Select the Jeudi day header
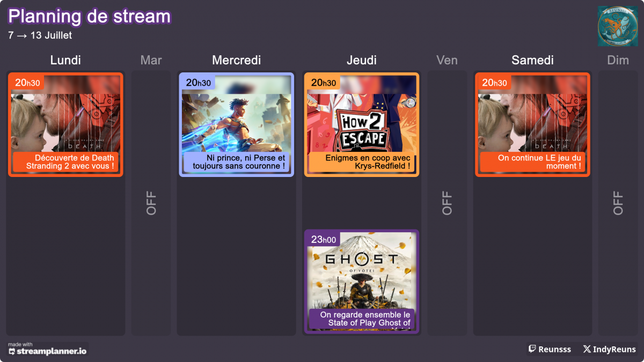 pyautogui.click(x=362, y=60)
